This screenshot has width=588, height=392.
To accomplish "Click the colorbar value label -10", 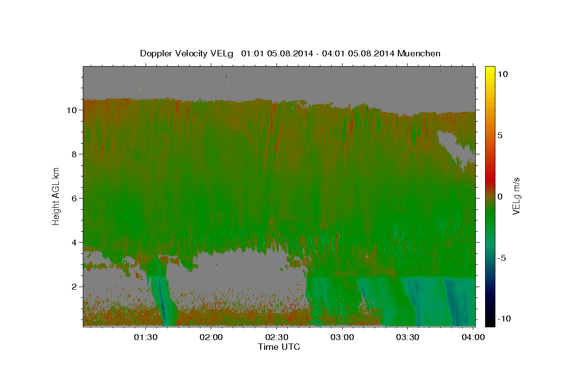I will pos(505,318).
